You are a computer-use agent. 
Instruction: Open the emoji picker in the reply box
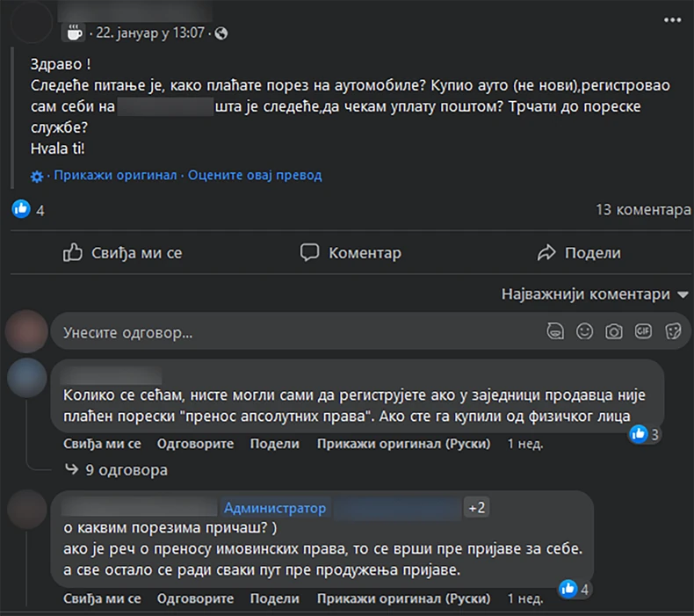pos(584,331)
